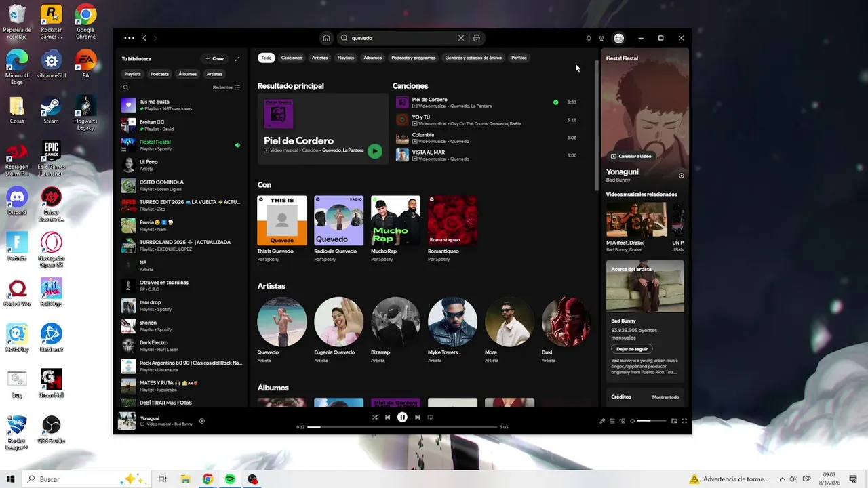Image resolution: width=868 pixels, height=488 pixels.
Task: Go forward with the right arrow
Action: (155, 38)
